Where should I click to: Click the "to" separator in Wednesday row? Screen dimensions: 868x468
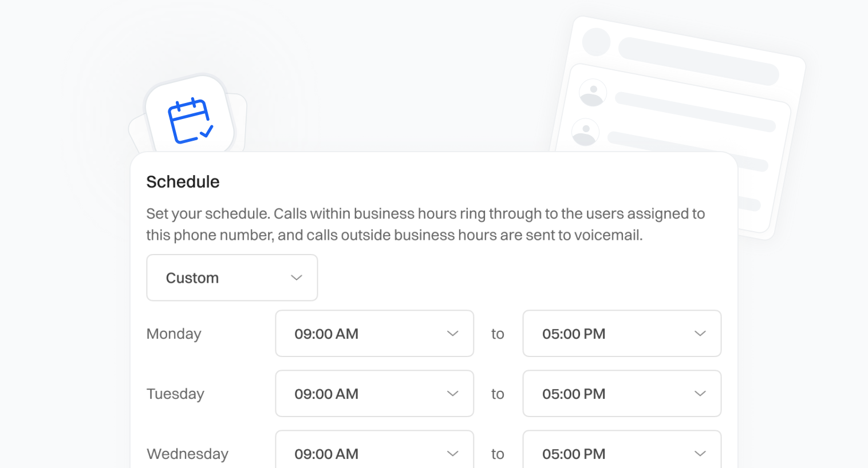tap(498, 454)
